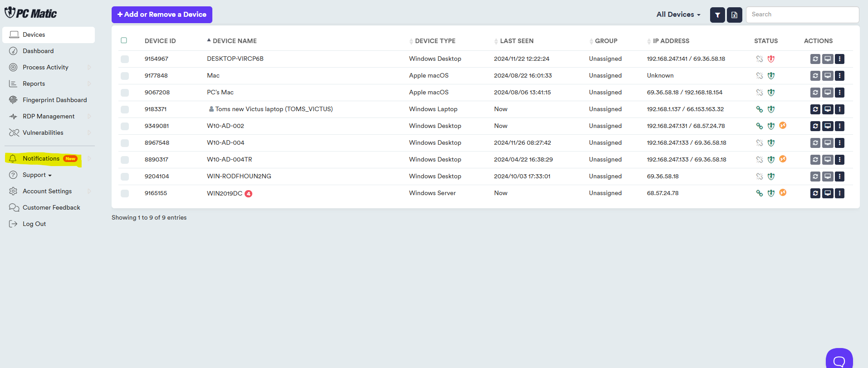This screenshot has width=868, height=368.
Task: Open the All Devices dropdown
Action: [x=678, y=15]
